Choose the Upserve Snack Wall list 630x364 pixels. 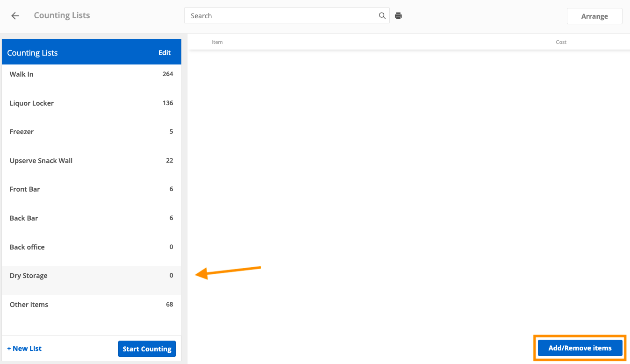(91, 161)
